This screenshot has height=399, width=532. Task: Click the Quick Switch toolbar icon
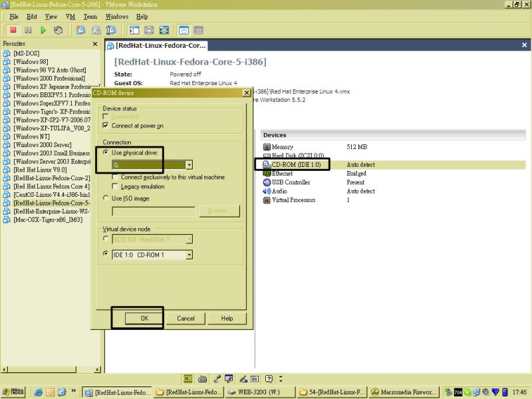(149, 30)
